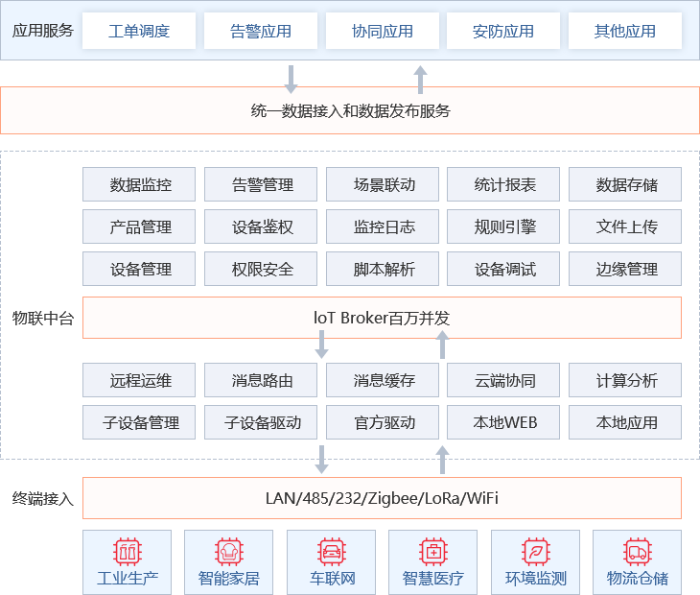Open the 工单调度 application box

(x=139, y=31)
